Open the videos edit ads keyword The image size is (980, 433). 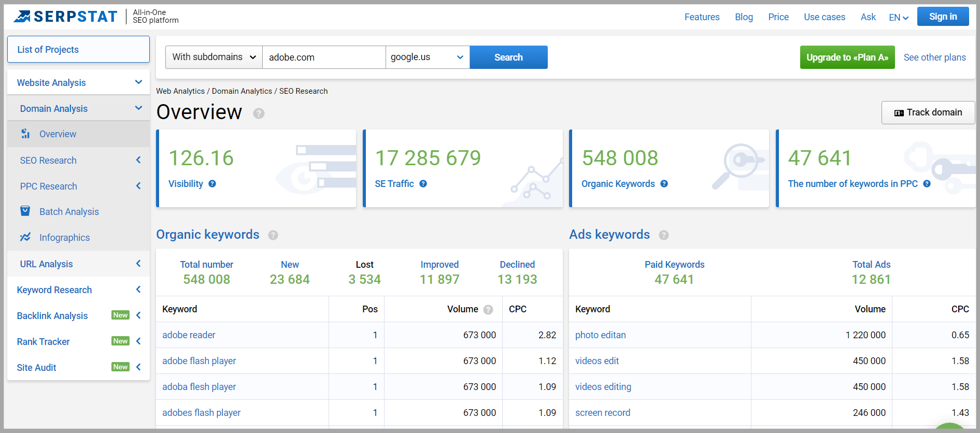597,361
